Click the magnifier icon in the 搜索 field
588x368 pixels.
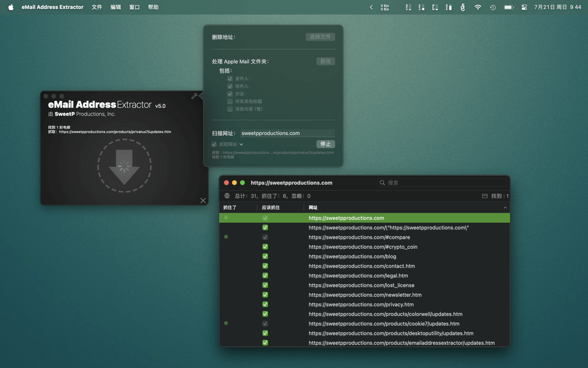pos(382,183)
